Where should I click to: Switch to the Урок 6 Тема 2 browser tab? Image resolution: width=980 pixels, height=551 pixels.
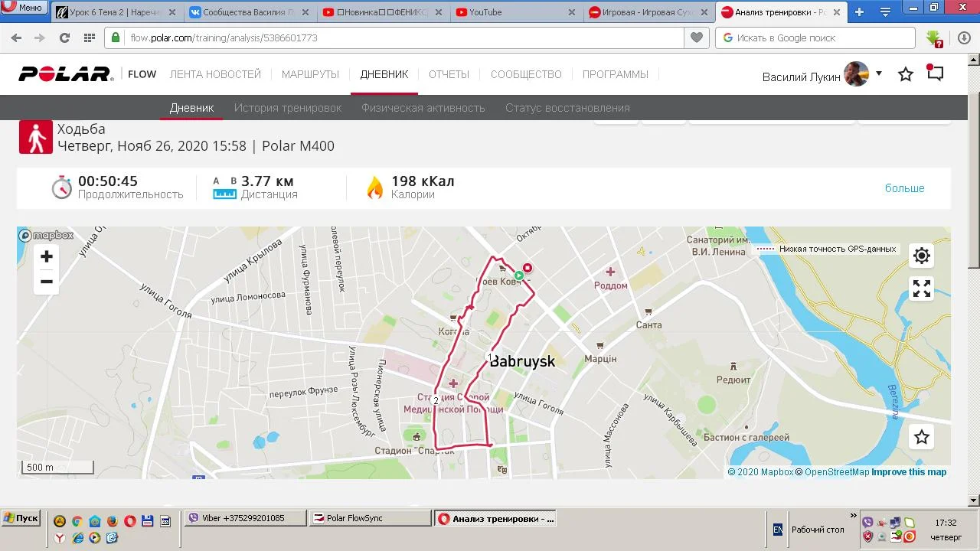click(x=116, y=12)
